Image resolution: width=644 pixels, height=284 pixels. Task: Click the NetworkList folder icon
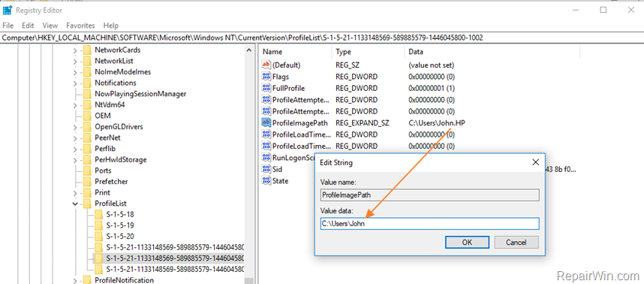click(x=87, y=61)
